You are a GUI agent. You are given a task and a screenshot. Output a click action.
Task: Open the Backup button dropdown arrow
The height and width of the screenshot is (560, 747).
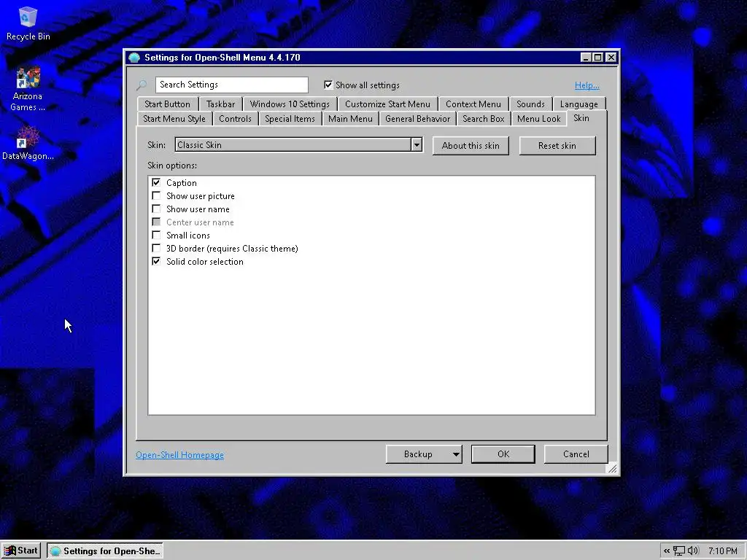(x=456, y=454)
